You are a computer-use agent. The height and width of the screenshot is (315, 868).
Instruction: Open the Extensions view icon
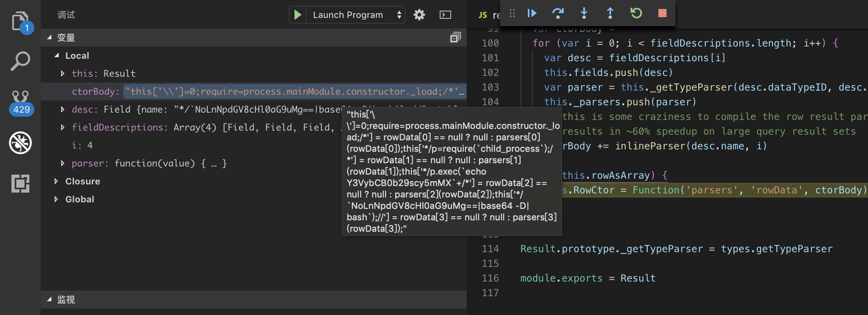[x=20, y=183]
